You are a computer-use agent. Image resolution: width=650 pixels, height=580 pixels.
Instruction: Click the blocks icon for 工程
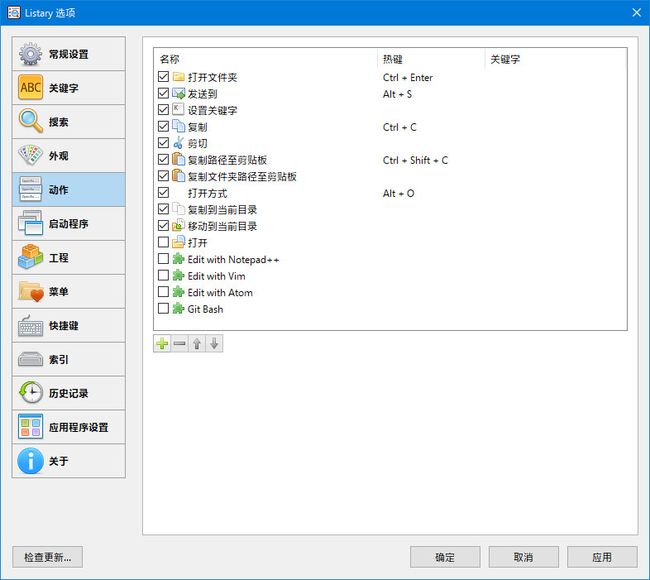pyautogui.click(x=30, y=257)
